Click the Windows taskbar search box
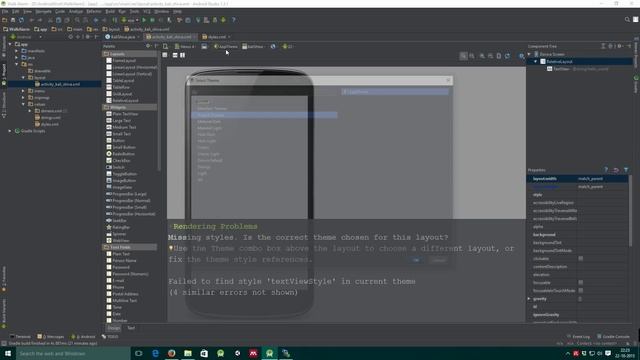 pyautogui.click(x=73, y=353)
